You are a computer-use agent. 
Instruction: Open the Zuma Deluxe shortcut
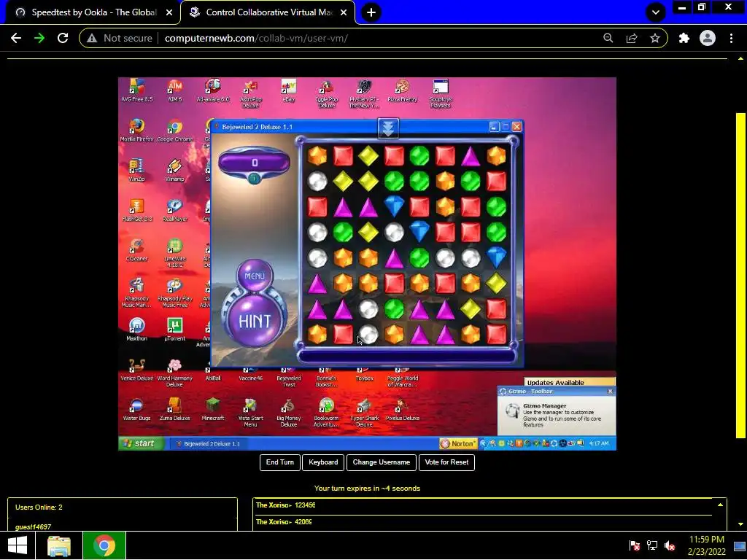tap(175, 410)
